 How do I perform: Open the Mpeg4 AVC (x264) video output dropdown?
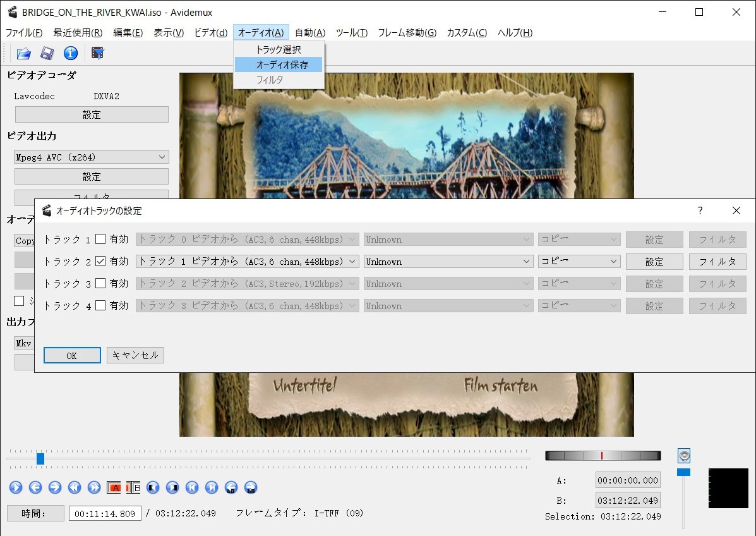(91, 157)
